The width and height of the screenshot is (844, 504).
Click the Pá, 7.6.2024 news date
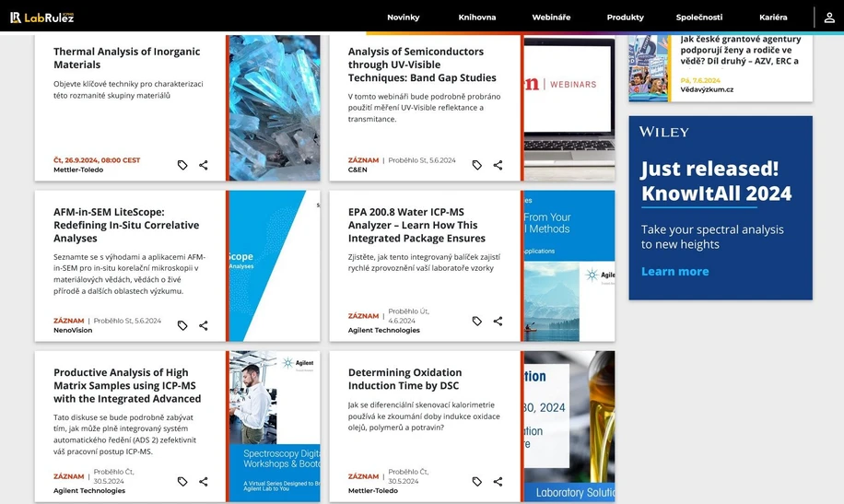[x=699, y=80]
